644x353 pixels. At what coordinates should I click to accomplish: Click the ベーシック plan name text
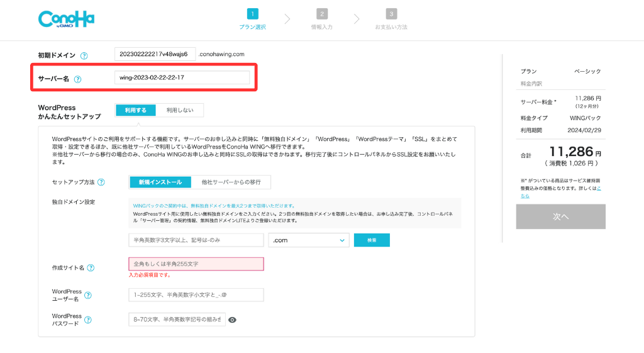tap(587, 72)
